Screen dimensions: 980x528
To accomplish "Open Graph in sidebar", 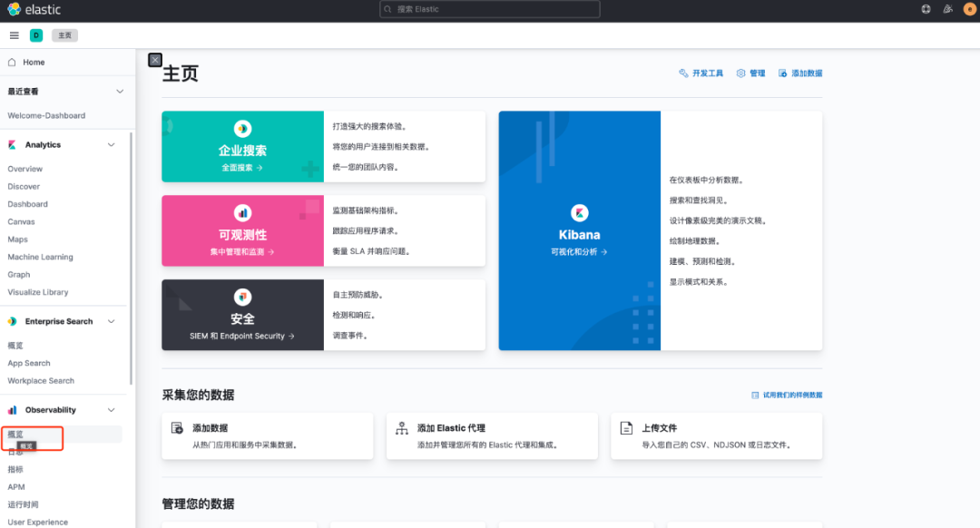I will (19, 274).
